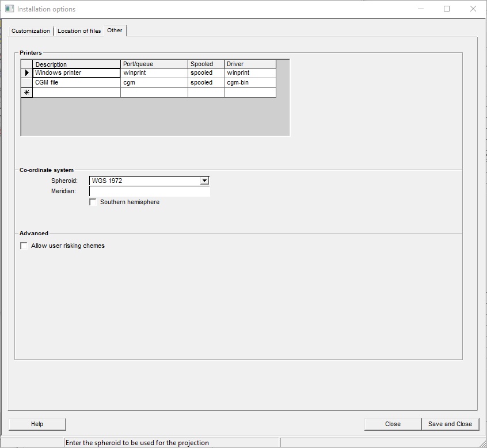Enable the Southern hemisphere checkbox
This screenshot has height=448, width=487.
pyautogui.click(x=93, y=202)
